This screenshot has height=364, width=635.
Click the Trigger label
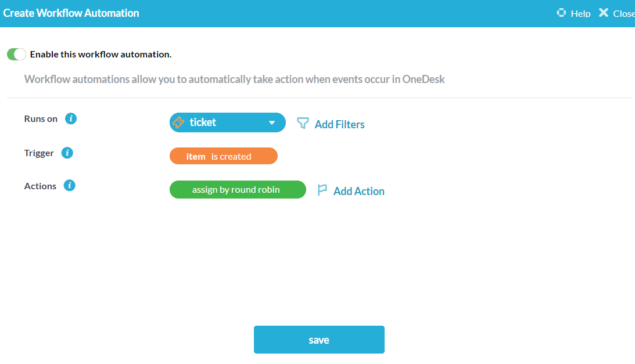(x=39, y=153)
